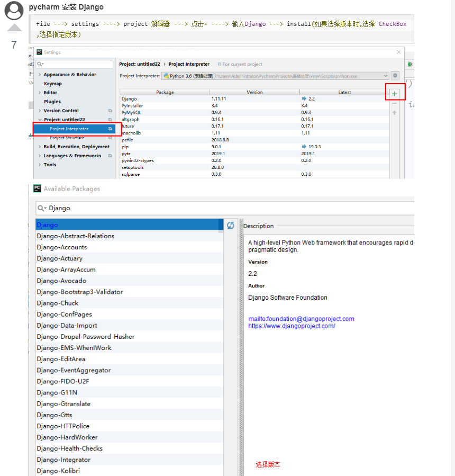This screenshot has height=476, width=455.
Task: Open the Project Interpreter dropdown
Action: coord(276,76)
